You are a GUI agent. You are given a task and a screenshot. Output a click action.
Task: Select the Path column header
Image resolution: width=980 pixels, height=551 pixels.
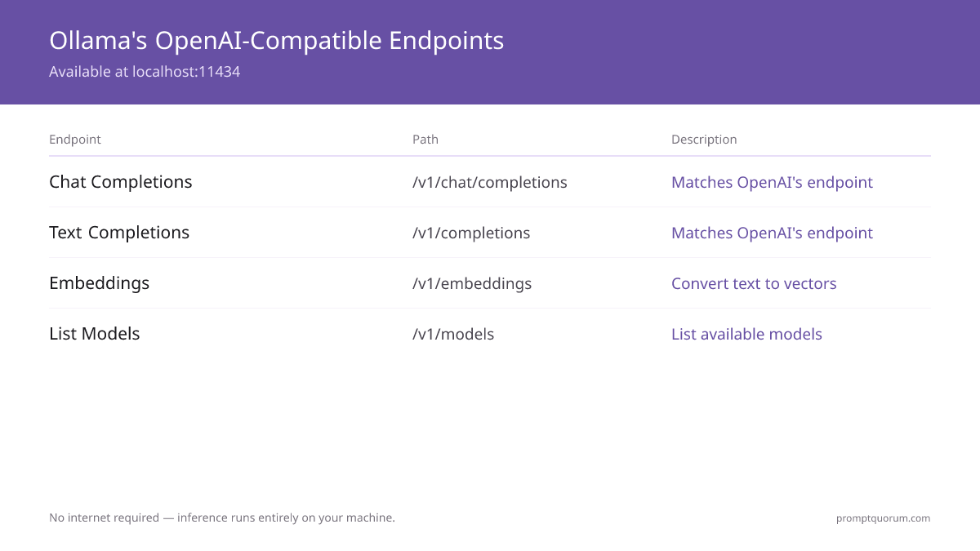tap(425, 140)
